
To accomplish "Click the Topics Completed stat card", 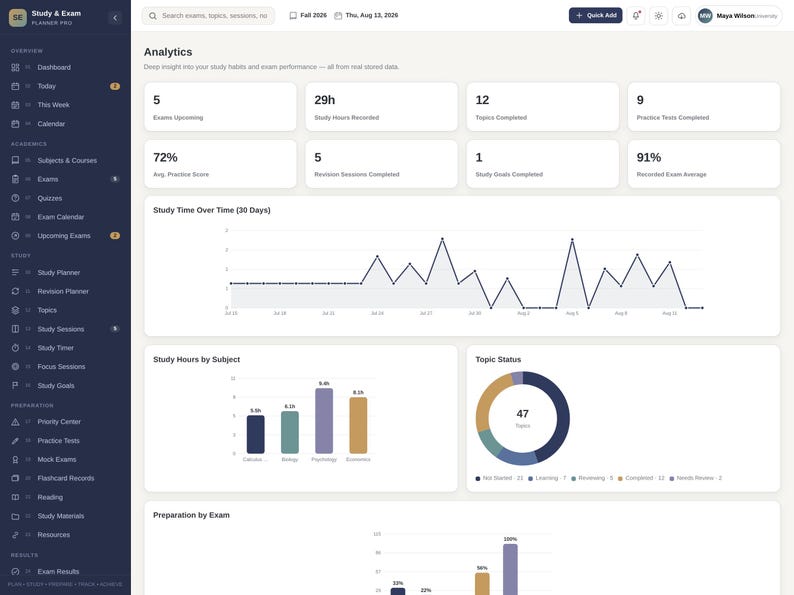I will [543, 107].
